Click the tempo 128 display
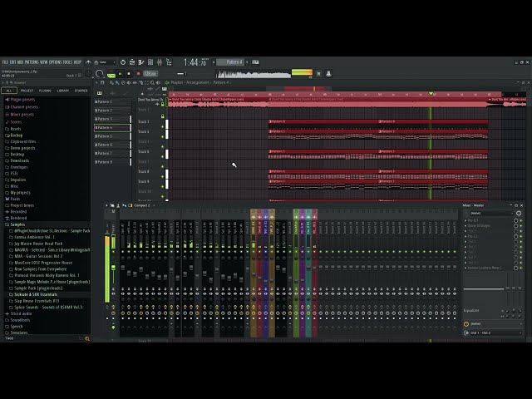 [150, 74]
